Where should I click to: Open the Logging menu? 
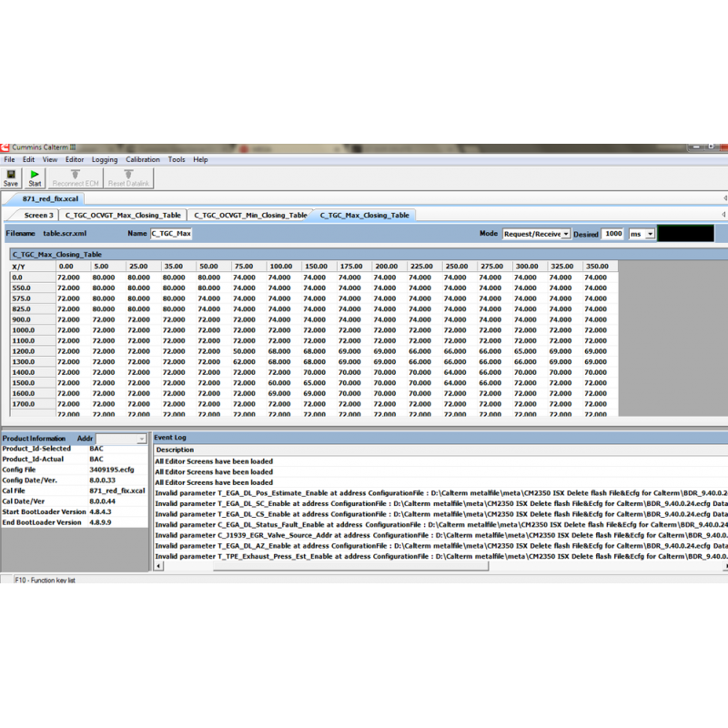(x=105, y=159)
